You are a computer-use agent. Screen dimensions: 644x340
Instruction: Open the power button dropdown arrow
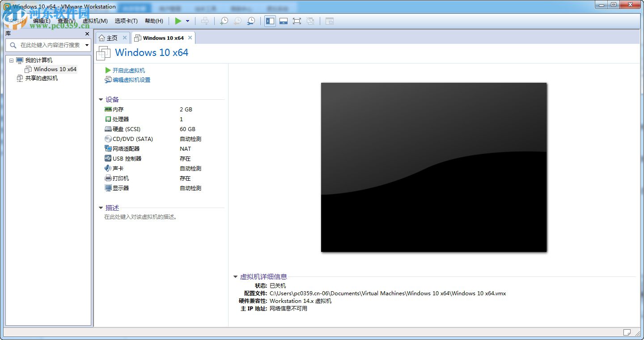pyautogui.click(x=187, y=21)
